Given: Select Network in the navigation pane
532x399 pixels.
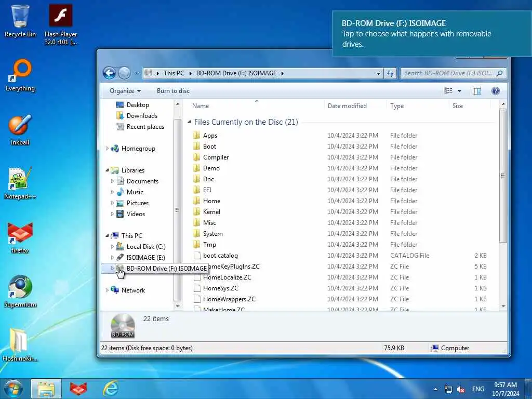Looking at the screenshot, I should pos(132,290).
